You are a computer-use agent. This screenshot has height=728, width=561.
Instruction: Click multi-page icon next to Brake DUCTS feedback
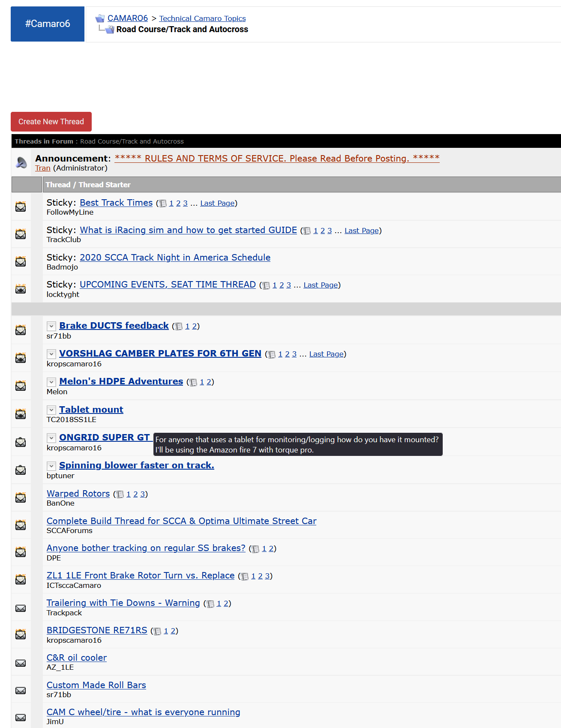pos(179,327)
